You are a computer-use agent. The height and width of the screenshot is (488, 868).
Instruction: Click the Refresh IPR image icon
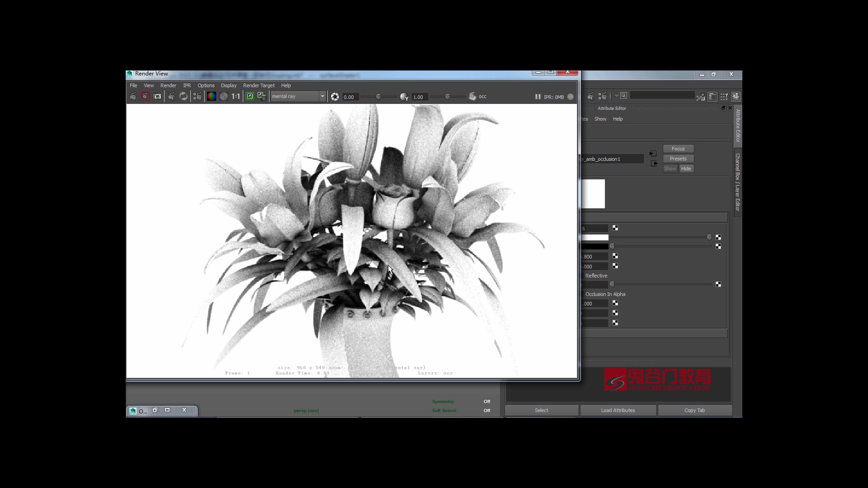184,96
